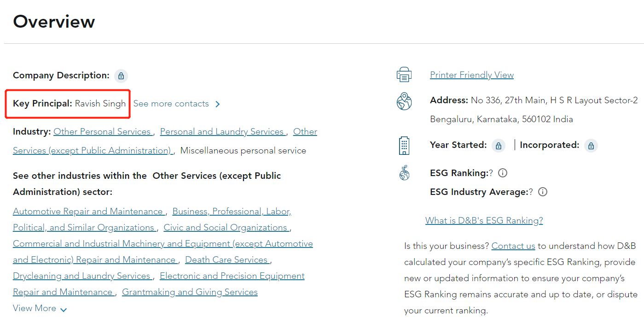The height and width of the screenshot is (324, 644).
Task: Open See more contacts
Action: 176,104
